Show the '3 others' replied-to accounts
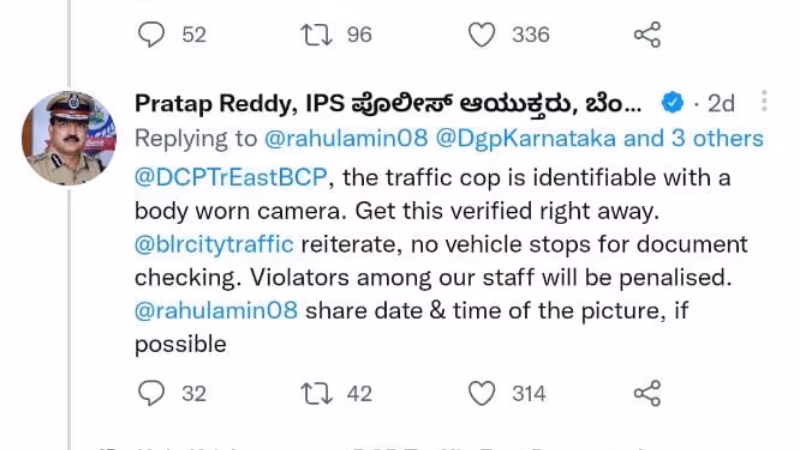800x450 pixels. tap(712, 137)
